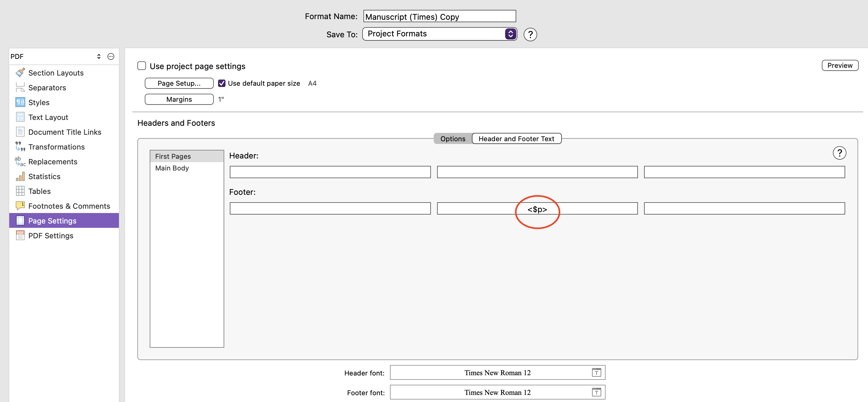Image resolution: width=868 pixels, height=402 pixels.
Task: Open the Tables grid icon
Action: [x=20, y=191]
